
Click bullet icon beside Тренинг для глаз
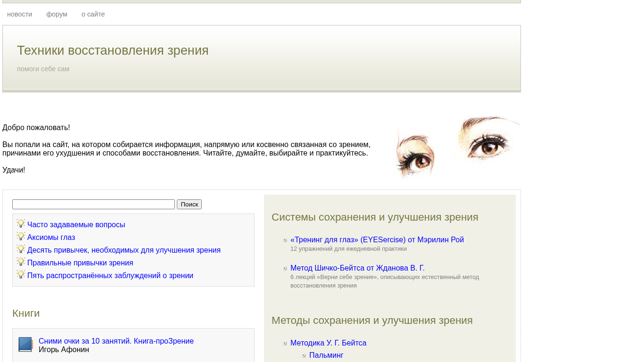pos(285,240)
